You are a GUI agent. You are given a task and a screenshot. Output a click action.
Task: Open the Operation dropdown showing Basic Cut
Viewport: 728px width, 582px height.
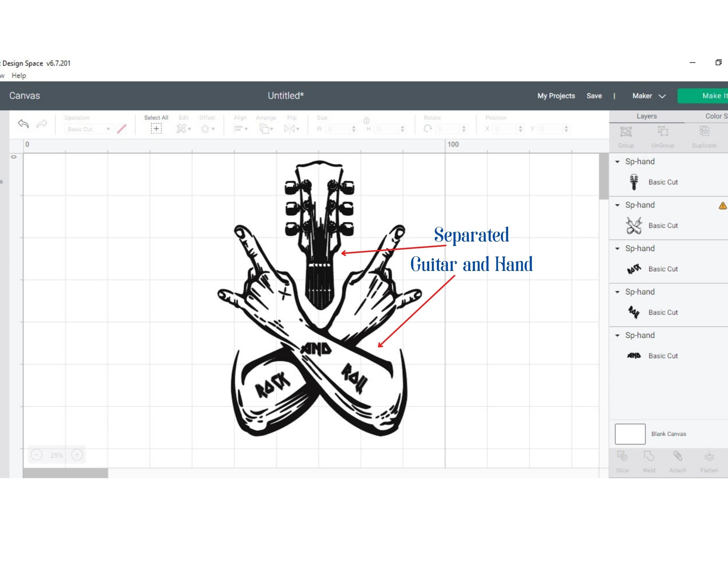pos(89,129)
